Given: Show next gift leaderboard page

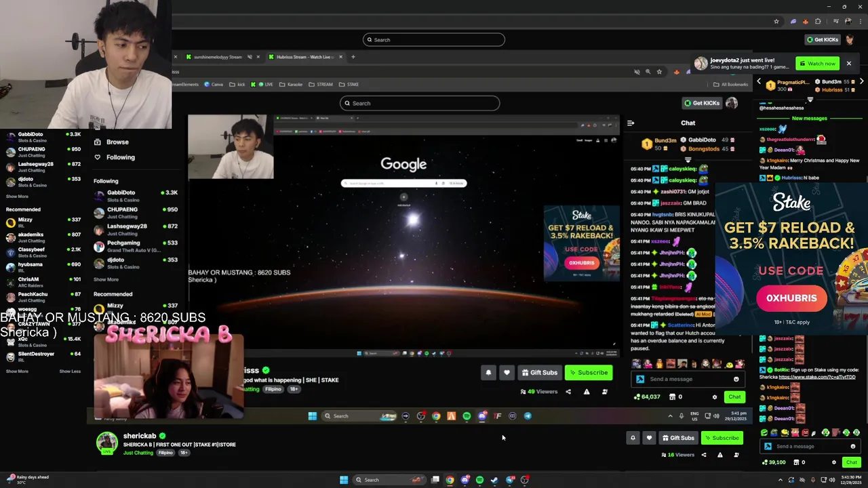Looking at the screenshot, I should point(861,81).
